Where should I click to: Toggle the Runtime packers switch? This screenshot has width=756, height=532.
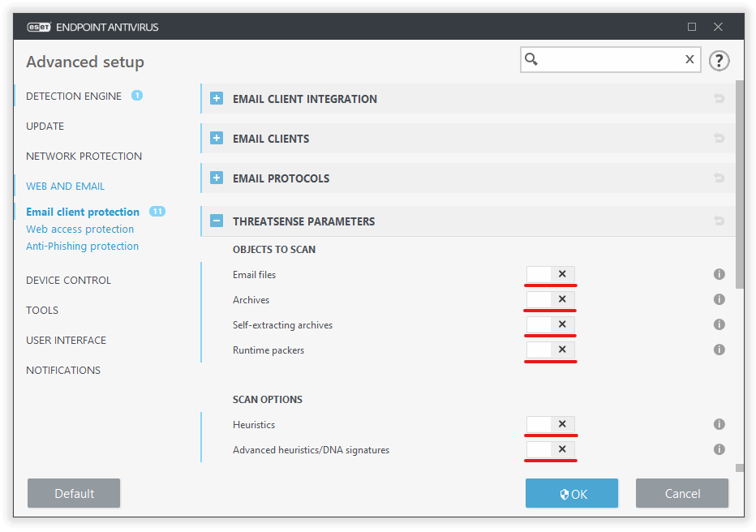[550, 350]
